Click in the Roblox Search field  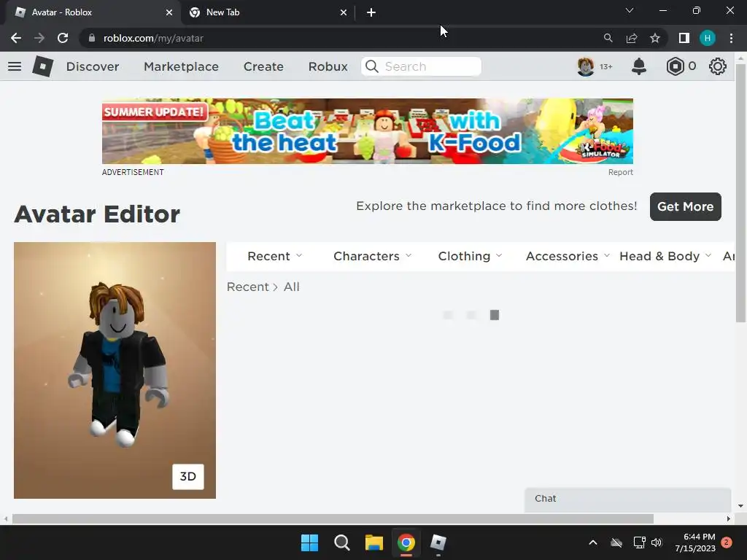click(x=421, y=66)
